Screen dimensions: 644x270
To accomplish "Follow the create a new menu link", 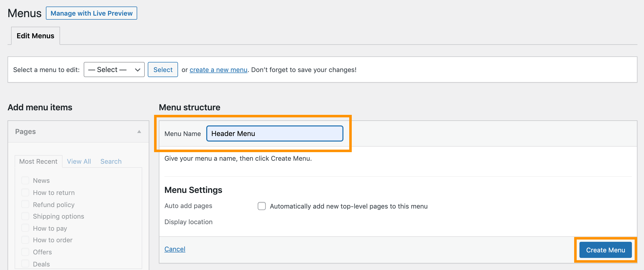I will point(218,70).
